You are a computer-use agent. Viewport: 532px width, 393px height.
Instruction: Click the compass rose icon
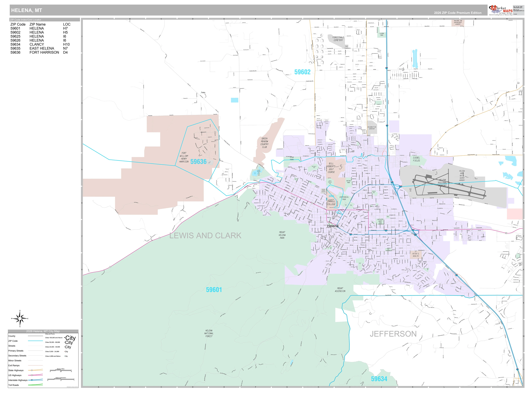point(20,318)
